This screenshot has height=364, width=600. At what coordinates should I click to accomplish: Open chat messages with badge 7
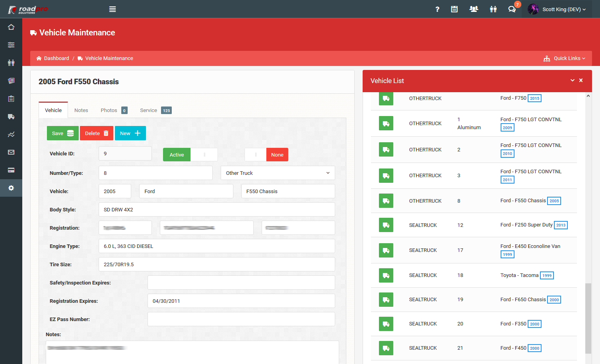point(512,9)
